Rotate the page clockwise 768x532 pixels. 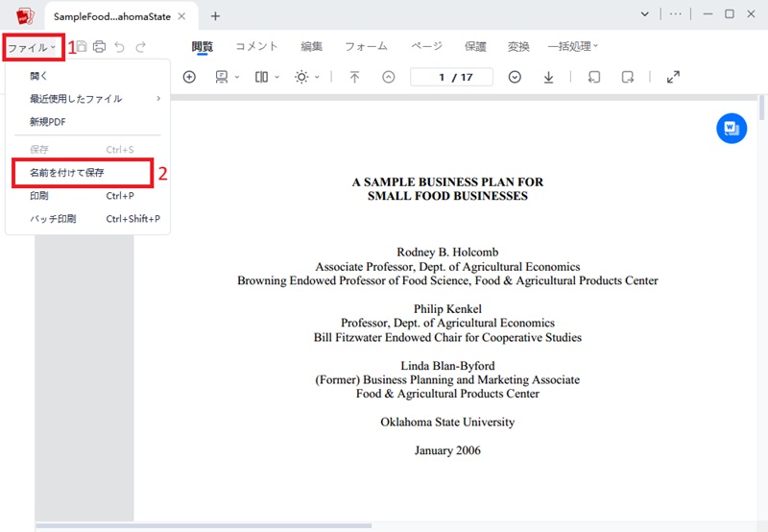(628, 77)
